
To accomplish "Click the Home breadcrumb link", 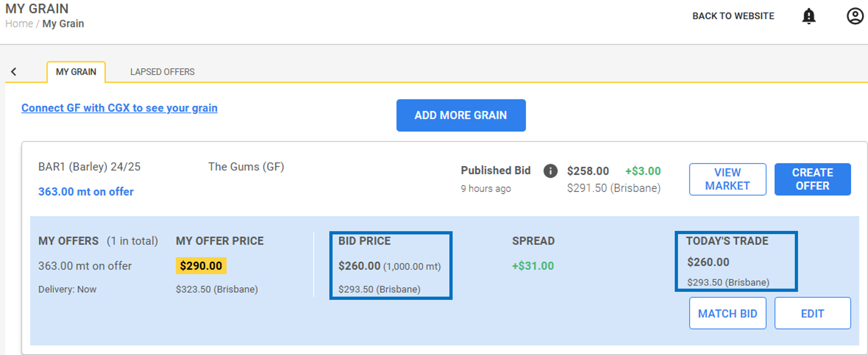I will click(19, 23).
